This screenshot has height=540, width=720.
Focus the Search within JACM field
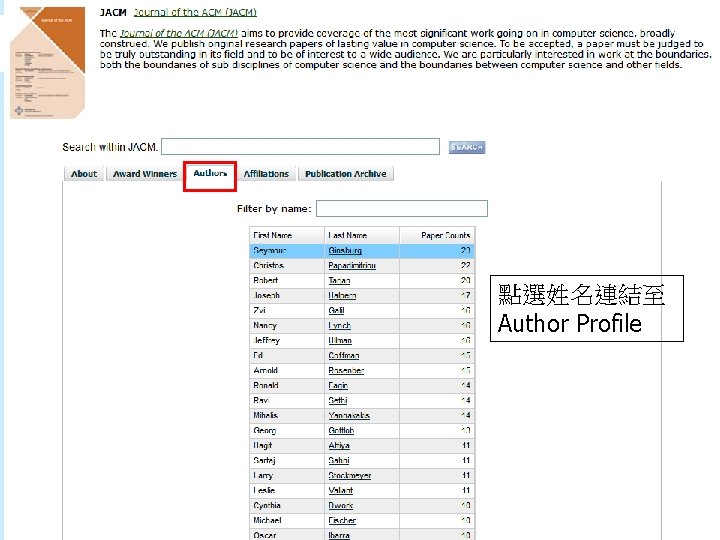click(x=300, y=147)
